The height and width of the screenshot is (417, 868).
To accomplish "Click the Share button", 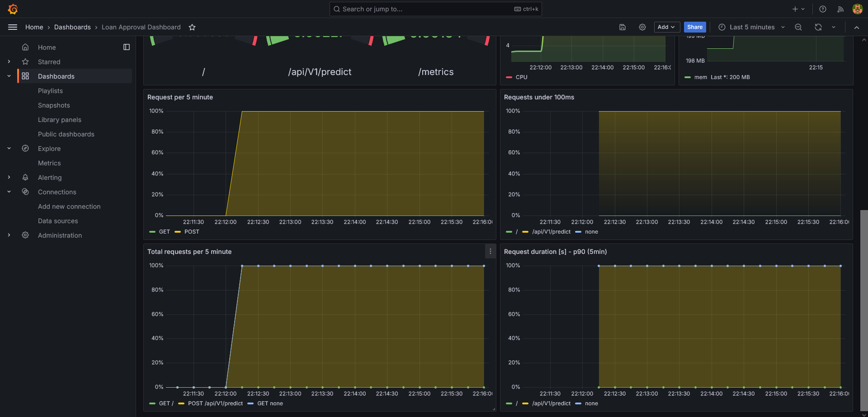I will (695, 27).
